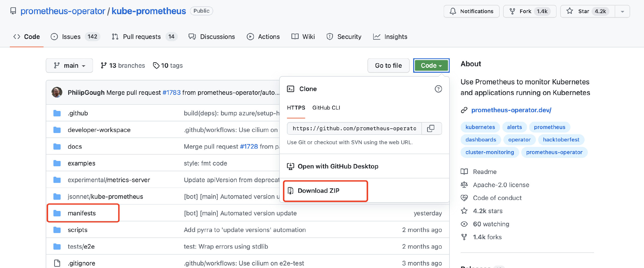Click the Notifications bell icon

coord(453,11)
